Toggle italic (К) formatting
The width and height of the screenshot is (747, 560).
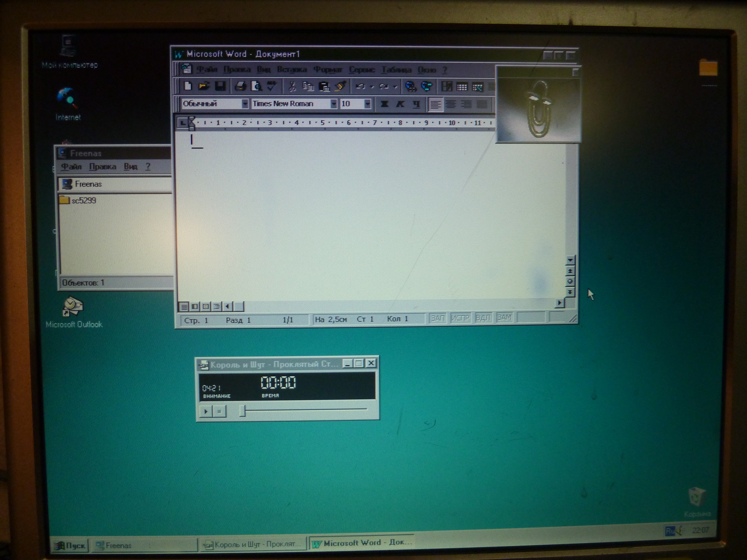tap(400, 104)
